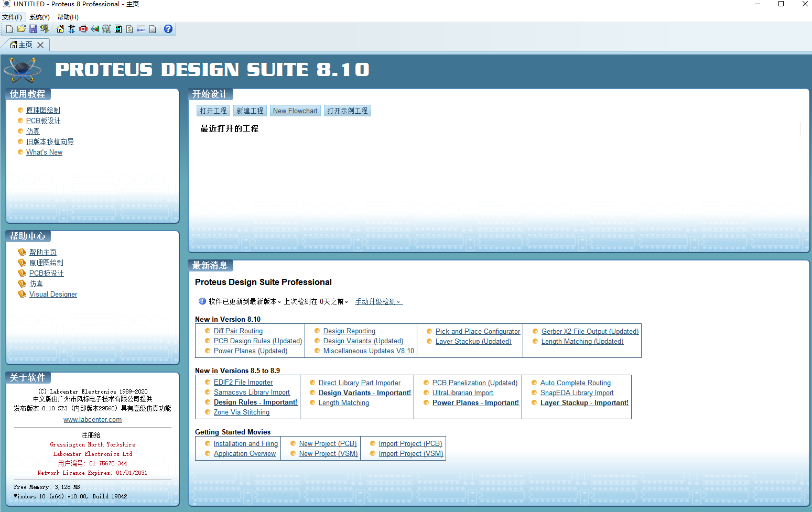Open Design Explorer from the toolbar
Image resolution: width=812 pixels, height=512 pixels.
click(x=106, y=29)
